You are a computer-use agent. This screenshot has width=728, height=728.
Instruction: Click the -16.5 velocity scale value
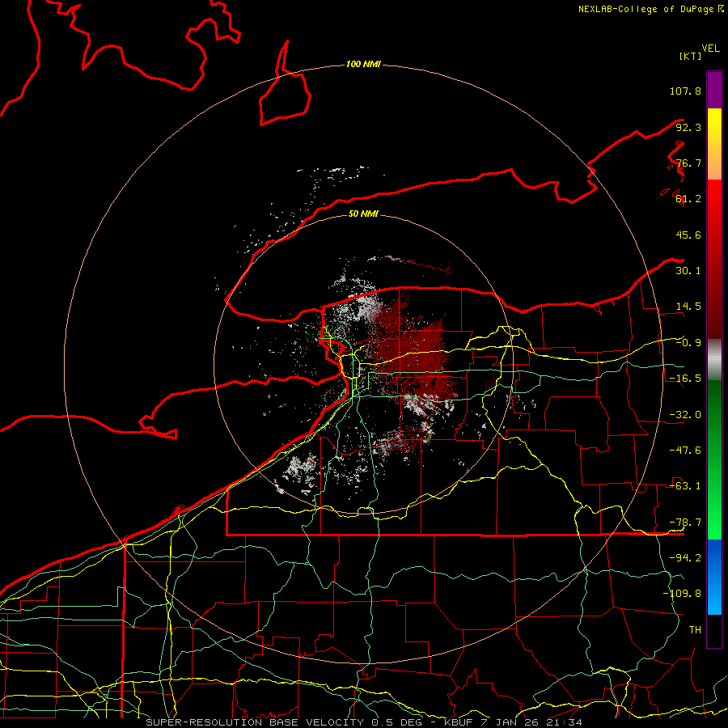point(685,379)
